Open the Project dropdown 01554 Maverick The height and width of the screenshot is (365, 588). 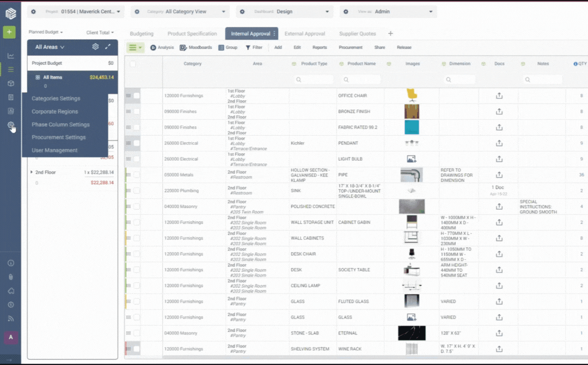83,11
